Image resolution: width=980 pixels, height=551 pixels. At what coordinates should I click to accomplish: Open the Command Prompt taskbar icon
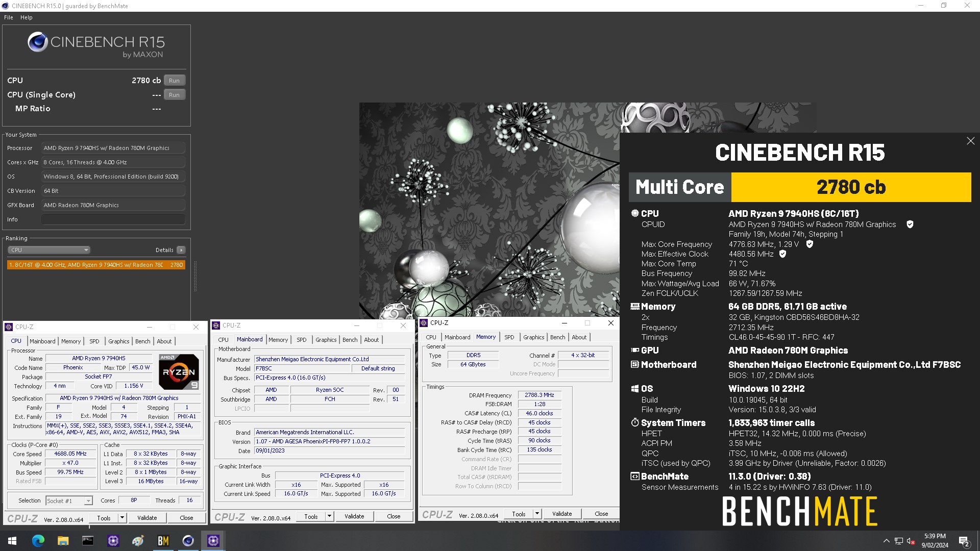[x=88, y=541]
